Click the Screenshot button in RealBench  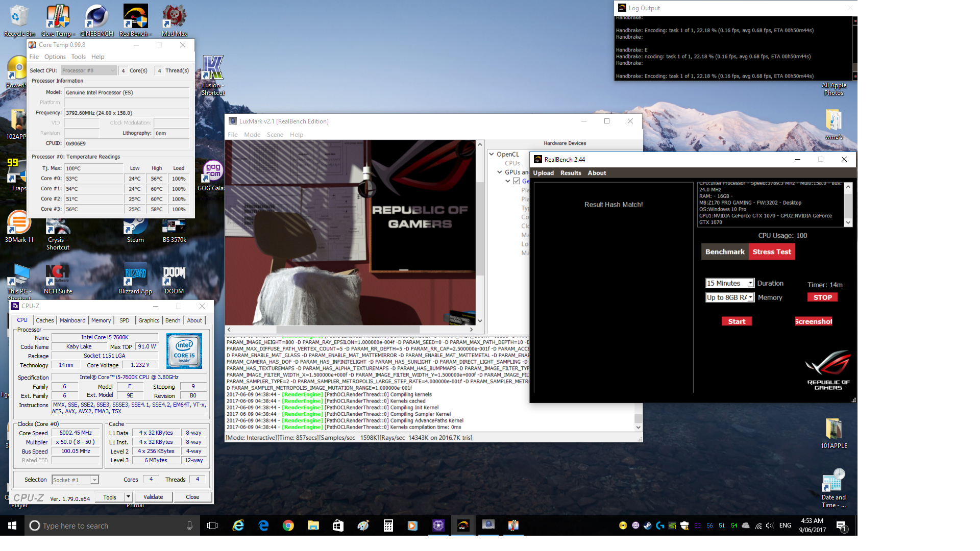click(814, 321)
